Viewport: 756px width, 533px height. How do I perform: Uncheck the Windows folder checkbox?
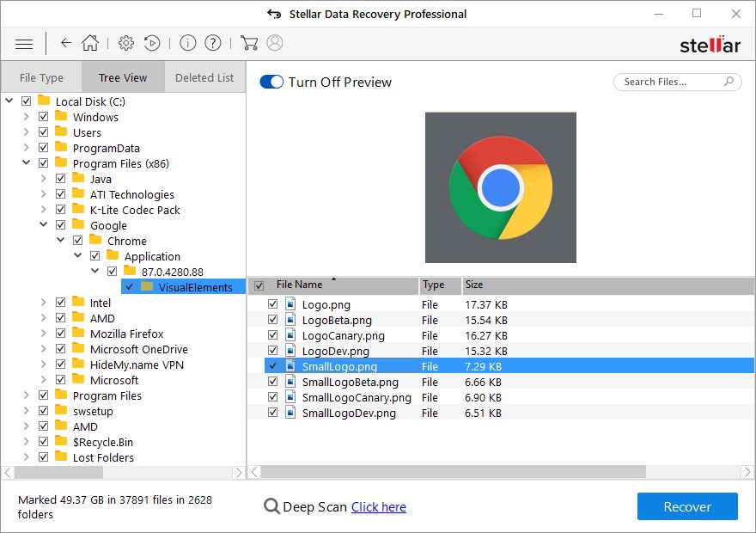click(44, 117)
